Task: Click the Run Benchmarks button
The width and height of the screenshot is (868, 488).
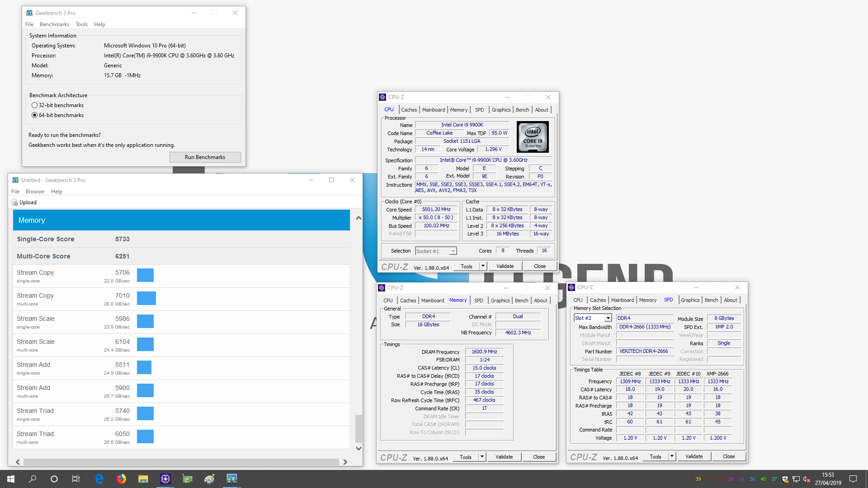Action: tap(205, 157)
